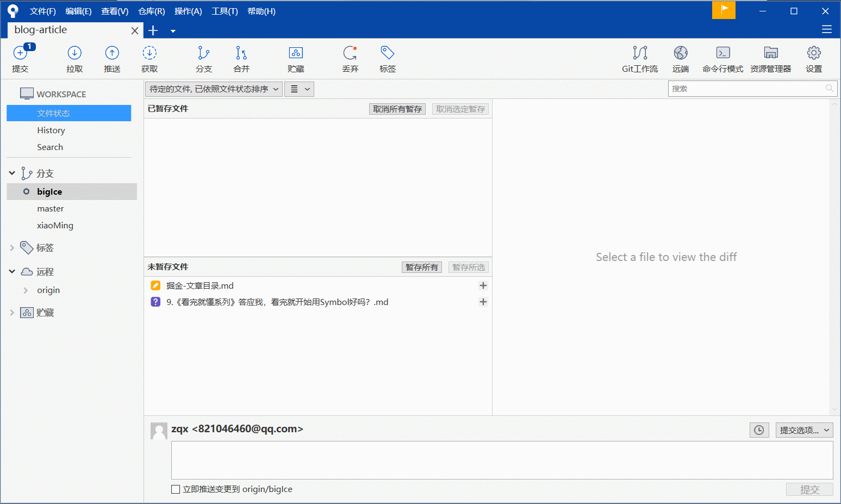This screenshot has height=504, width=841.
Task: Stage the Symbol .md file with its plus icon
Action: coord(483,302)
